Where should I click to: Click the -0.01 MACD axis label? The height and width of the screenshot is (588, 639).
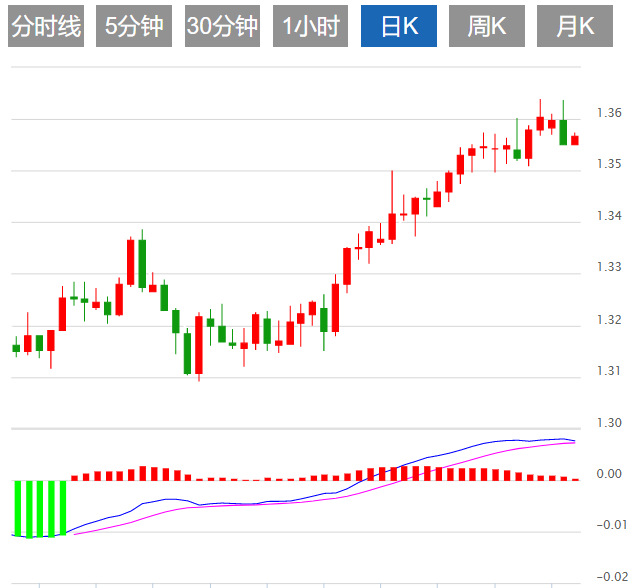[612, 525]
